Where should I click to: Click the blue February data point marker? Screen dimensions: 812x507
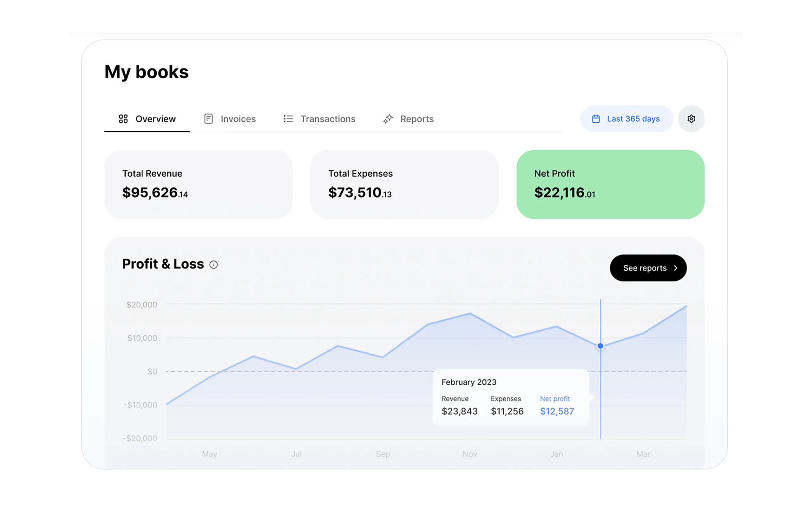click(600, 346)
